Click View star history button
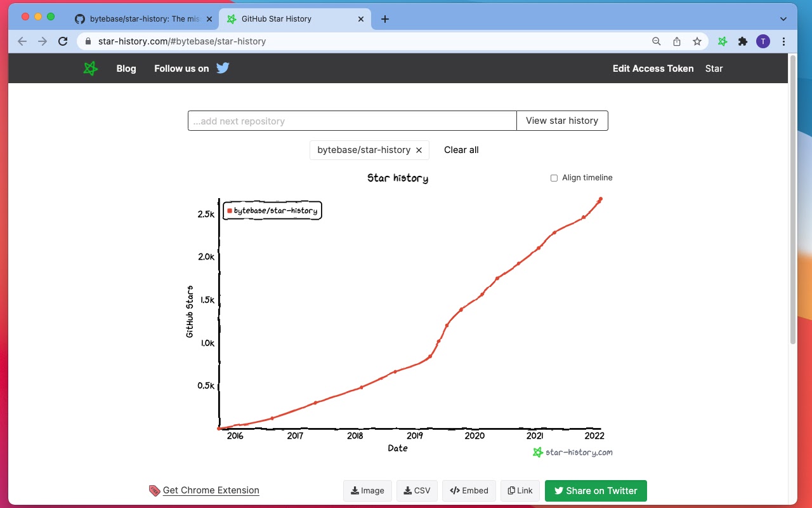812x508 pixels. coord(562,121)
